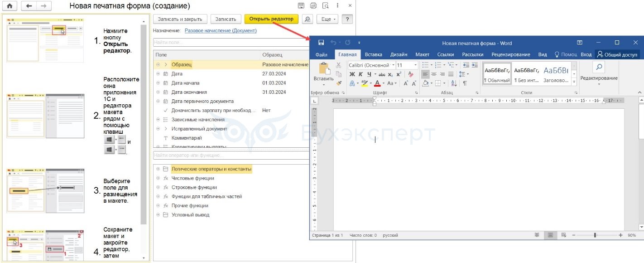
Task: Click the Вход sign-in label in Word
Action: click(586, 55)
